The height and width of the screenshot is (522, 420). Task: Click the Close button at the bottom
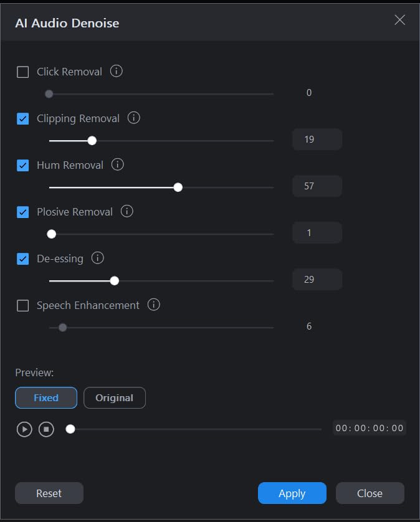pos(370,493)
